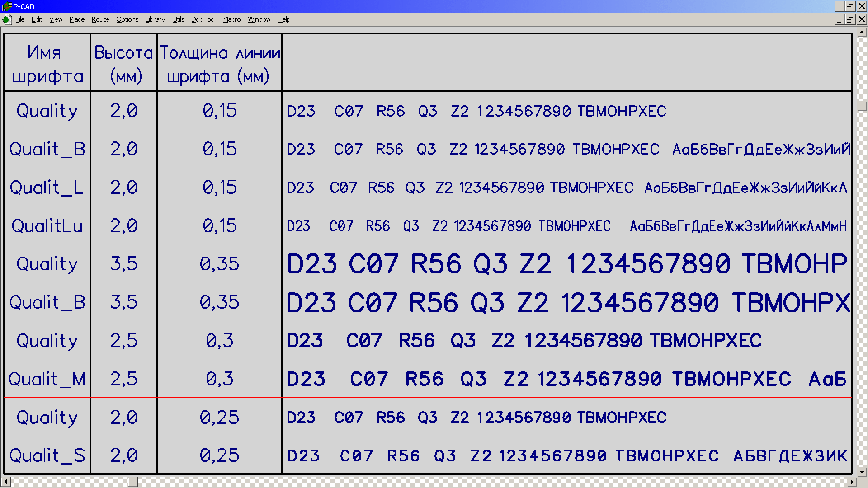Select the 'Высота (мм)' header cell
This screenshot has height=488, width=868.
[124, 63]
